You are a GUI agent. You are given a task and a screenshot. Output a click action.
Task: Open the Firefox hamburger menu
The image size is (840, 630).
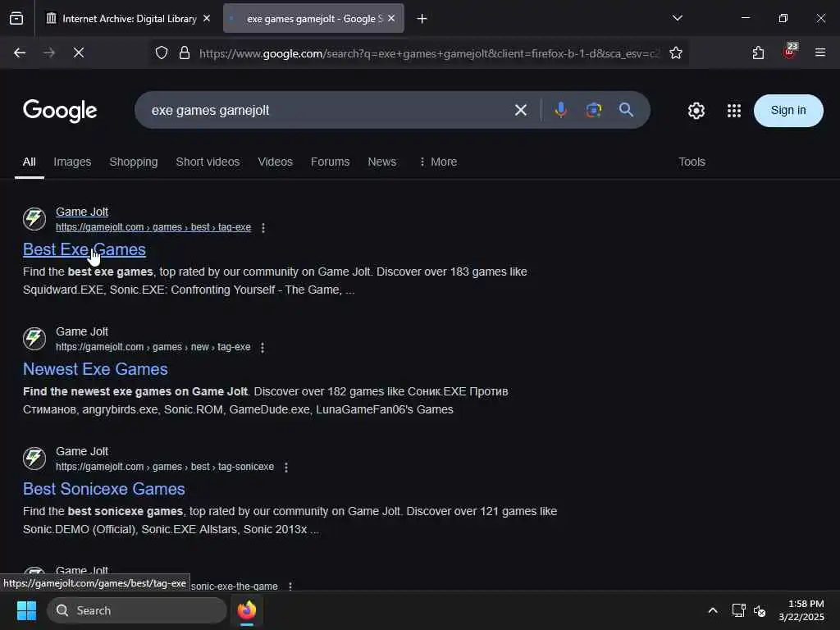click(x=820, y=52)
